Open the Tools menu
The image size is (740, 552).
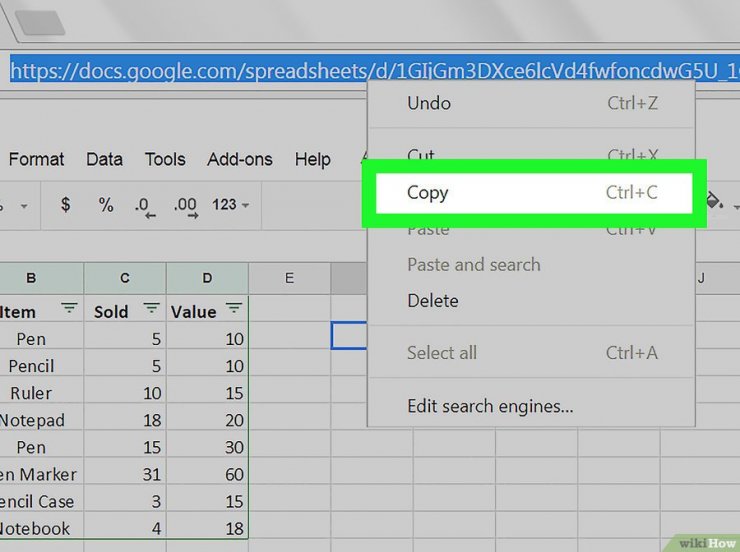coord(165,159)
